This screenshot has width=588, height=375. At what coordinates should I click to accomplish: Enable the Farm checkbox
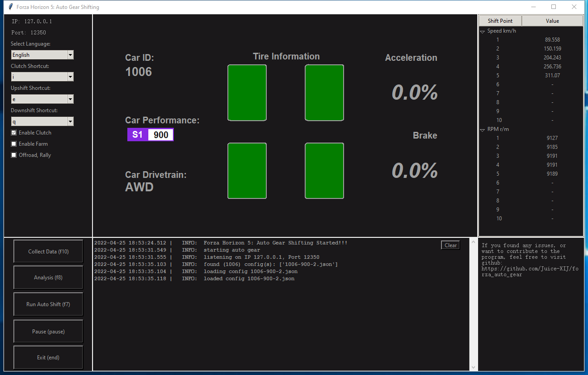(14, 143)
